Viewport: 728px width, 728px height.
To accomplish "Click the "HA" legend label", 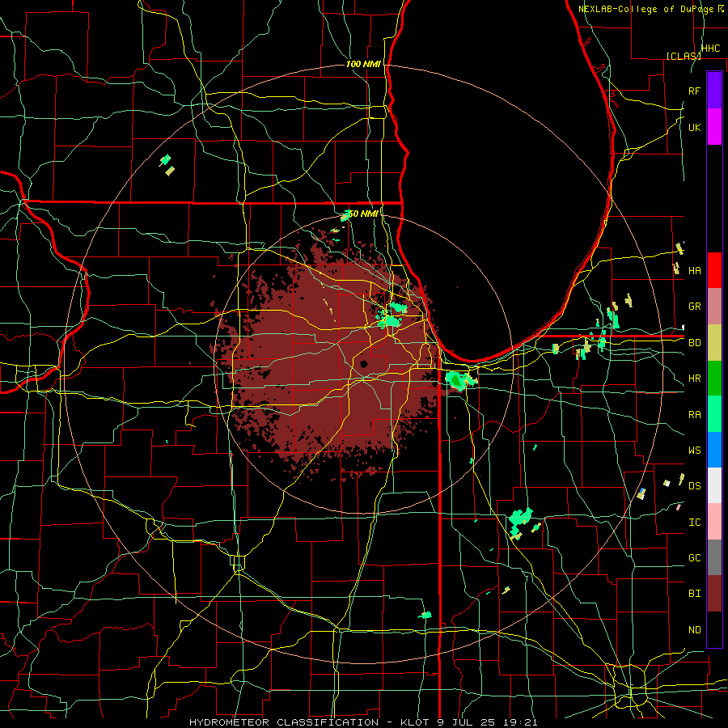I will tap(695, 270).
